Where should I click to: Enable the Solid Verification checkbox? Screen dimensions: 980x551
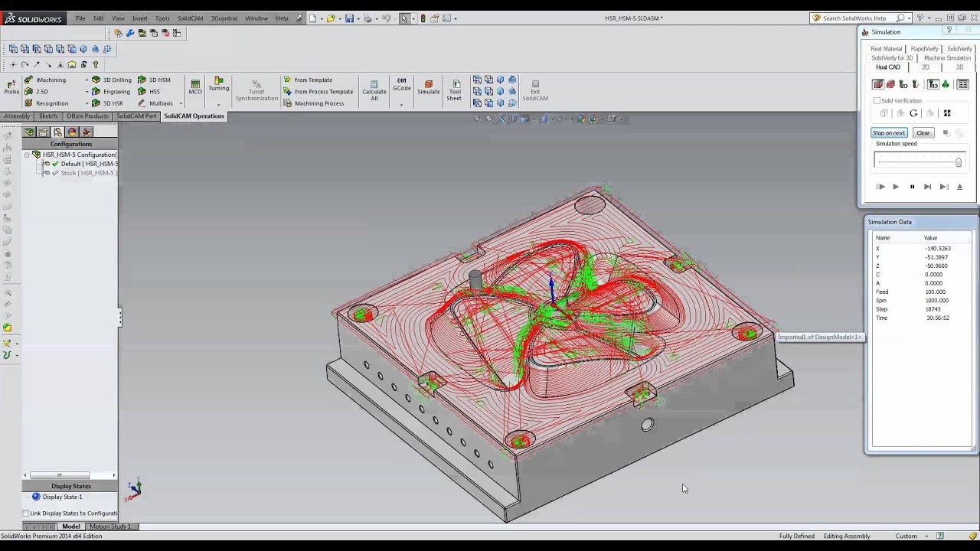pyautogui.click(x=877, y=101)
